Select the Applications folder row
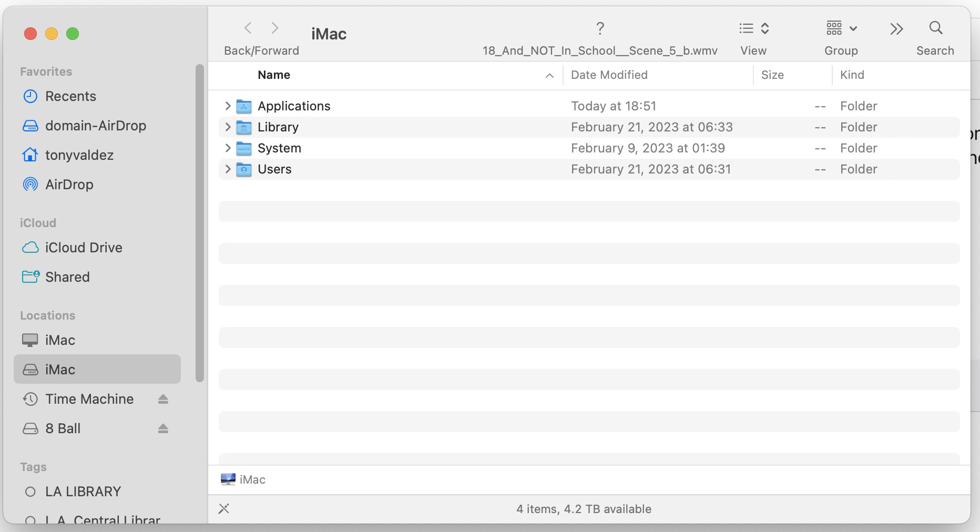This screenshot has height=532, width=980. click(589, 106)
